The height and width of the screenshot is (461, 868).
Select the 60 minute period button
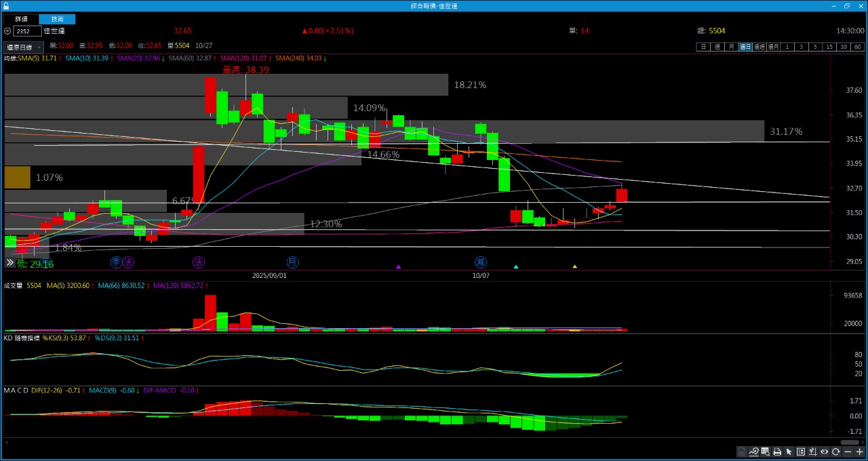point(858,47)
